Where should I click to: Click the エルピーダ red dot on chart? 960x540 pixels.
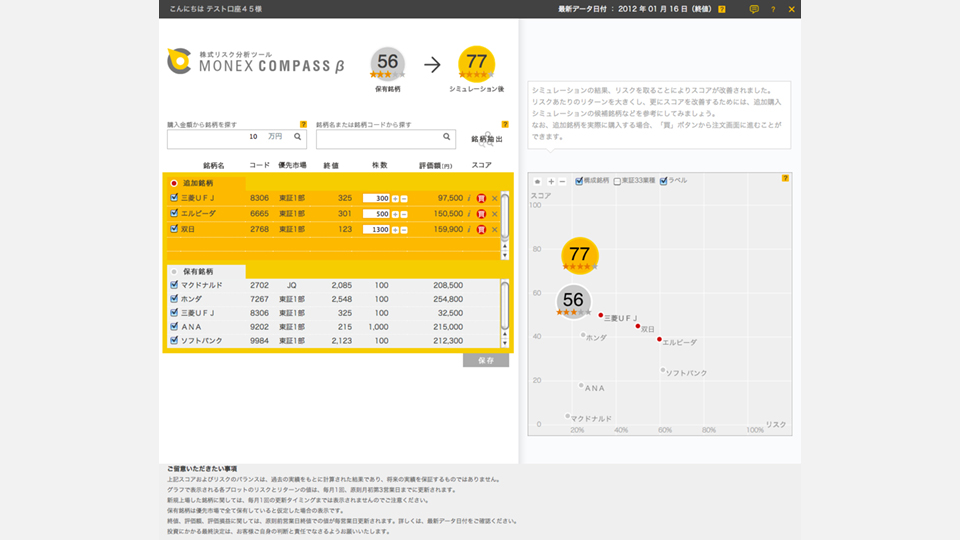pyautogui.click(x=659, y=339)
